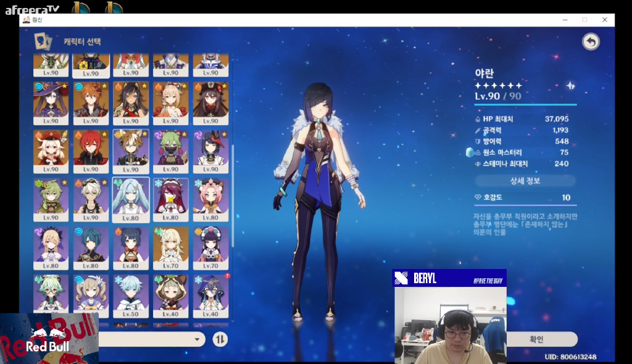The width and height of the screenshot is (632, 364).
Task: Select Diluc portrait with red hair
Action: click(x=91, y=152)
